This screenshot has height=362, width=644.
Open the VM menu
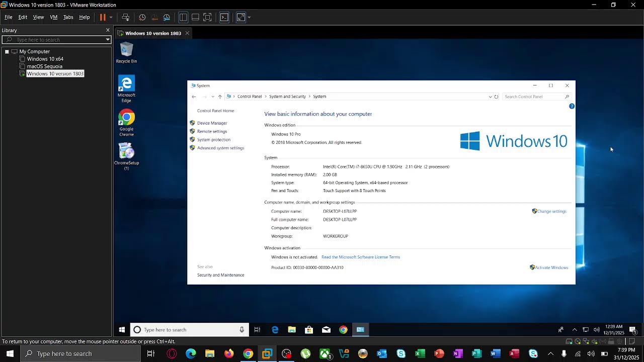[53, 17]
